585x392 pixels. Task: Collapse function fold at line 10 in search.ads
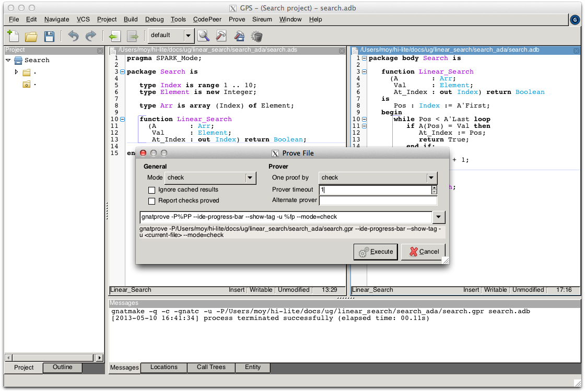[122, 120]
